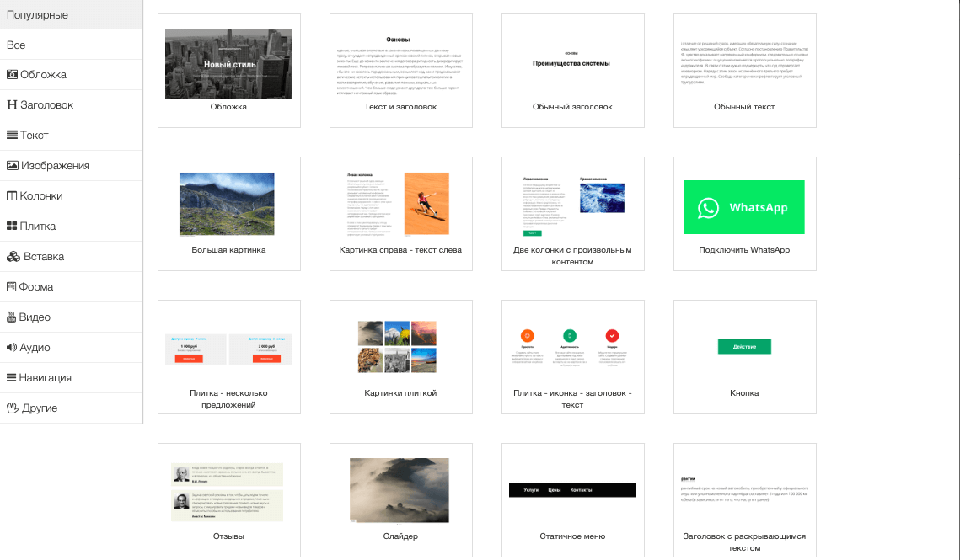The height and width of the screenshot is (560, 960).
Task: Click the Видео category text
Action: pyautogui.click(x=35, y=317)
